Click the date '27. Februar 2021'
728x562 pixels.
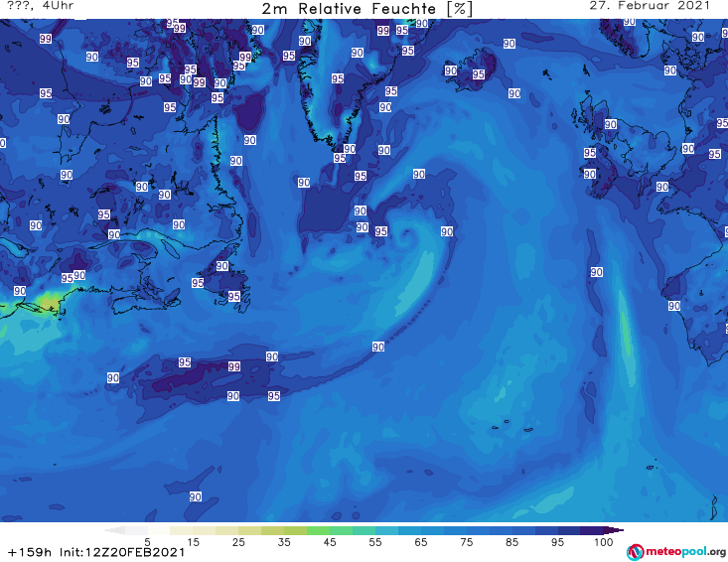[650, 6]
